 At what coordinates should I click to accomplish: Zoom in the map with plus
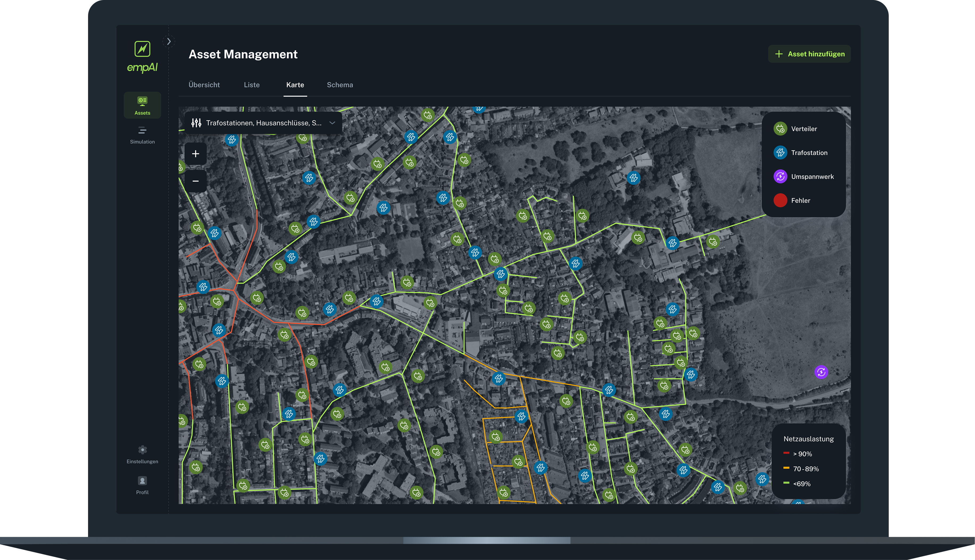pyautogui.click(x=196, y=154)
